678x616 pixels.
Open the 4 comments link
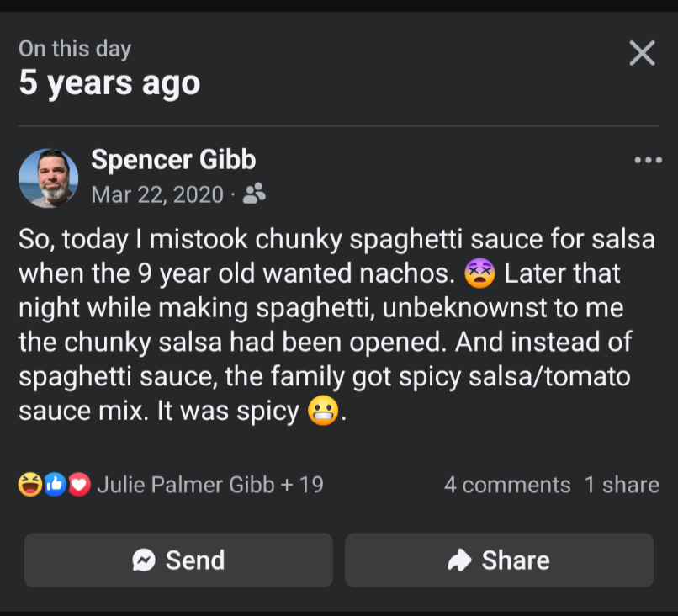tap(507, 485)
